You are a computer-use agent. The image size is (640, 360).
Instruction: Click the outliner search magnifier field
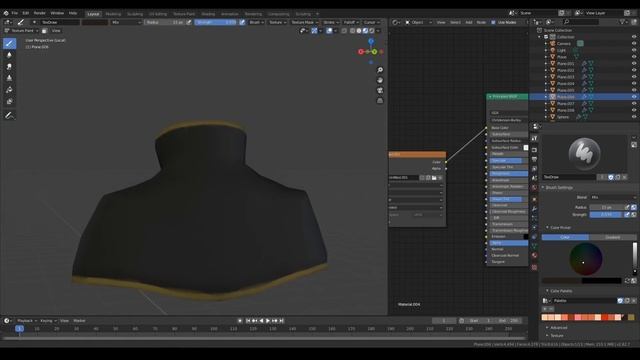(580, 22)
